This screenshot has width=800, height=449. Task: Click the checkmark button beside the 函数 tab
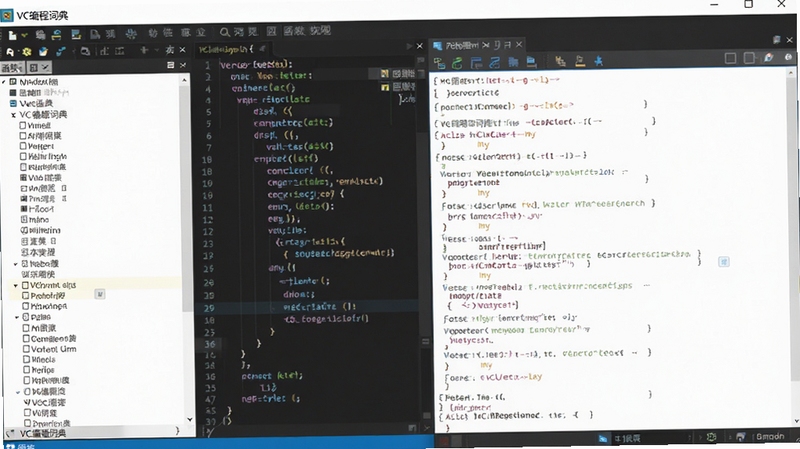click(x=44, y=67)
